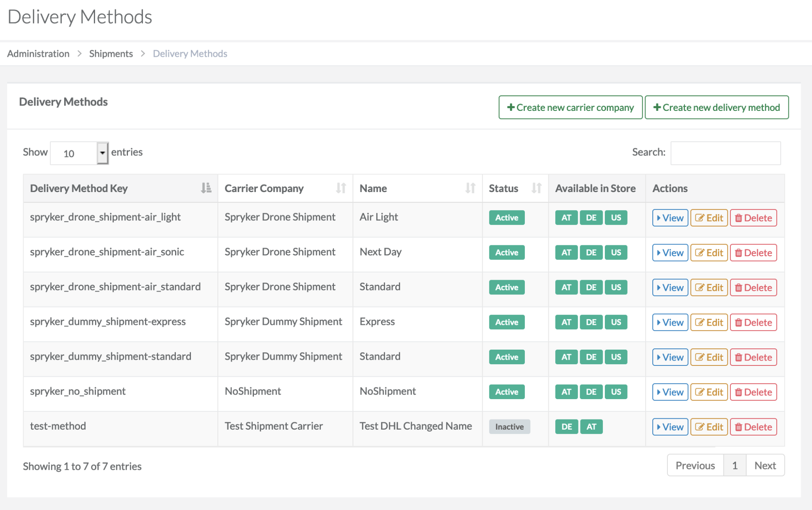Click the Inactive status badge of test-method
Viewport: 812px width, 510px height.
(509, 427)
